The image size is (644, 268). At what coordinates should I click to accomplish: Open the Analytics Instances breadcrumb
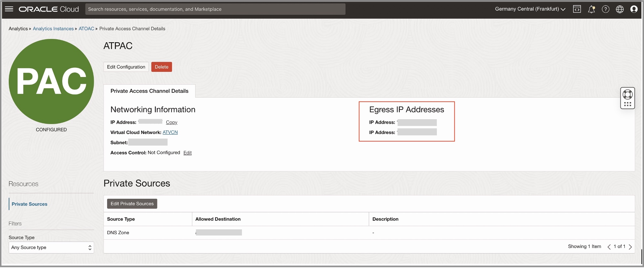tap(53, 29)
